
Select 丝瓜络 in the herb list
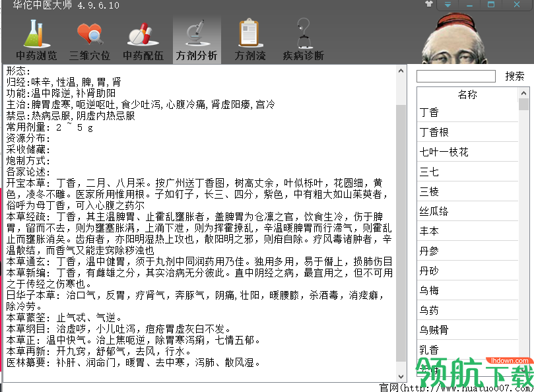[x=467, y=211]
